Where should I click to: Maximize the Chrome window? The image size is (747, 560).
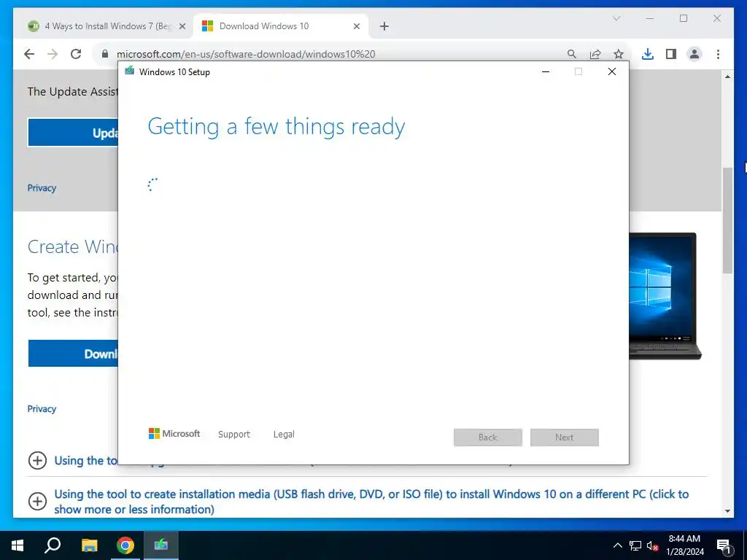[684, 18]
